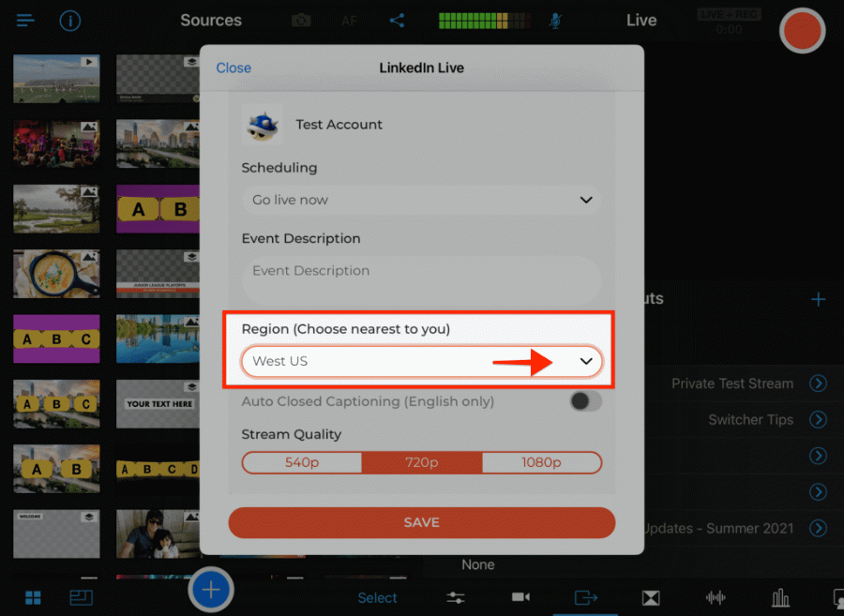Viewport: 844px width, 616px height.
Task: Tap the camera icon in top bar
Action: point(301,21)
